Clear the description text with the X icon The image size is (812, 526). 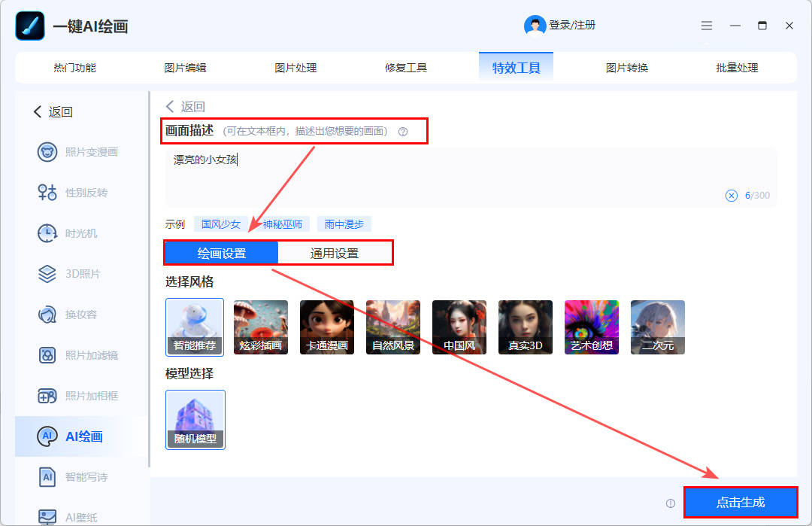(732, 196)
